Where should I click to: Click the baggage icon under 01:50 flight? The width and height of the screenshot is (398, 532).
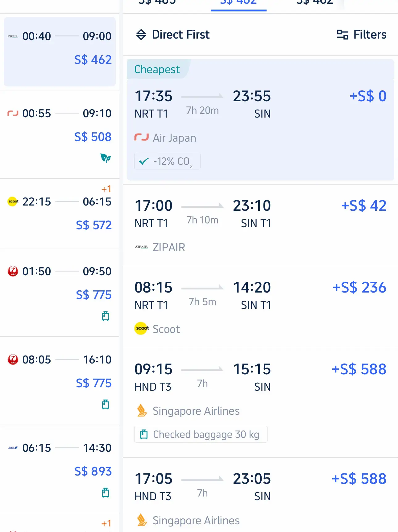tap(106, 316)
